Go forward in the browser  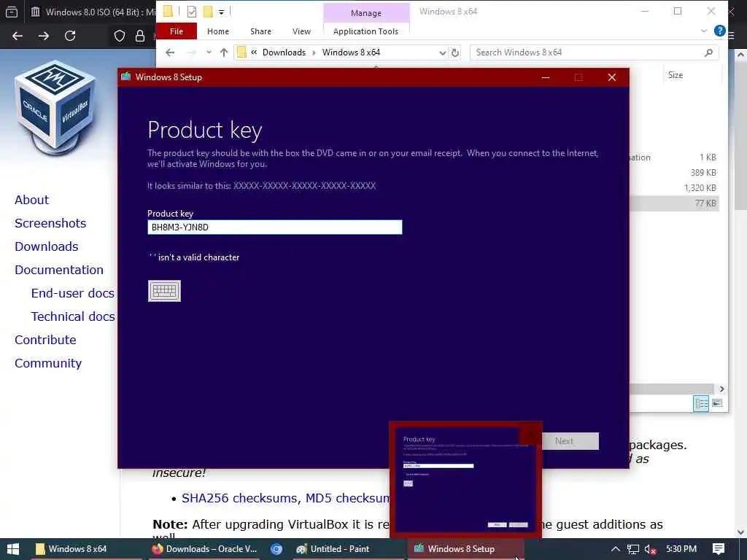(43, 36)
